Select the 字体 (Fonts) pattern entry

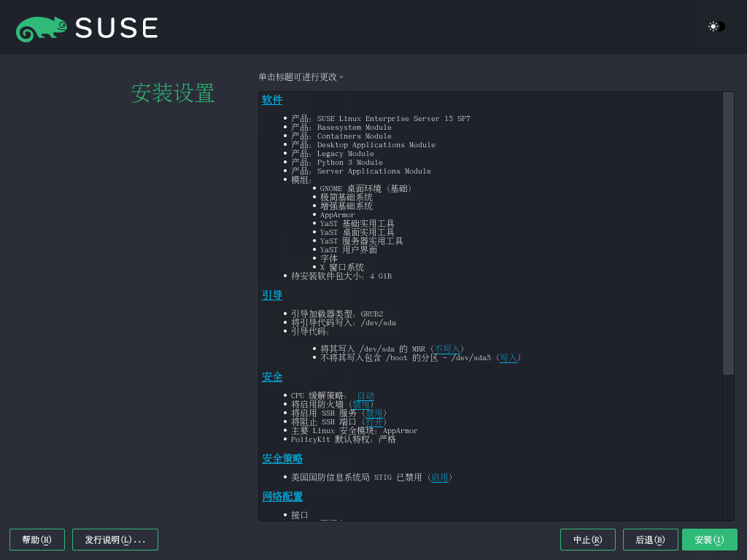click(329, 259)
